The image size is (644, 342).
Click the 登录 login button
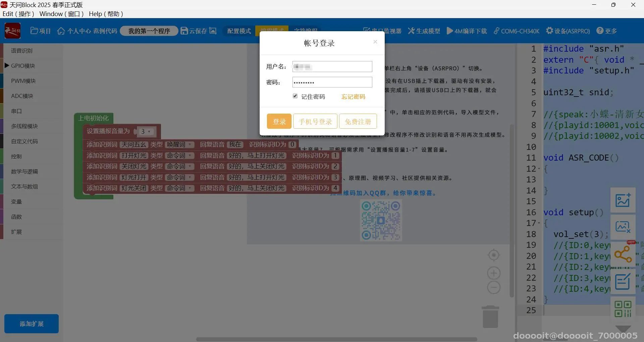coord(279,121)
